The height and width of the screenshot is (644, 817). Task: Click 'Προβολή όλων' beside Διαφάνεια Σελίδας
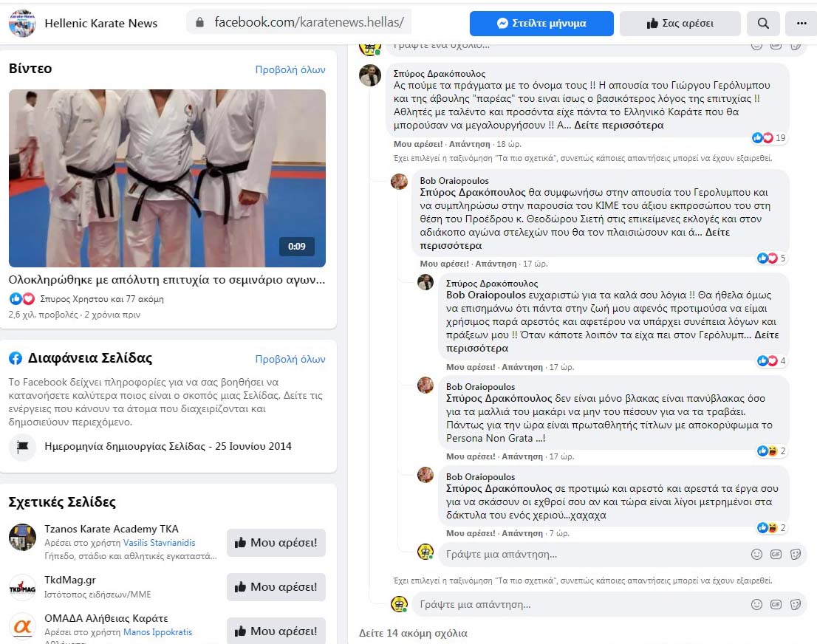pos(290,359)
